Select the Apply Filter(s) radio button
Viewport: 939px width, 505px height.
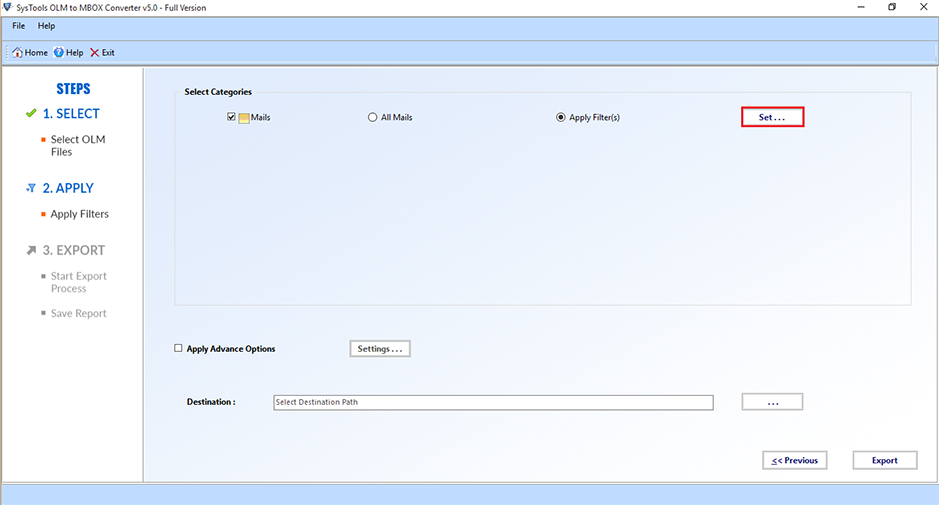[x=560, y=117]
